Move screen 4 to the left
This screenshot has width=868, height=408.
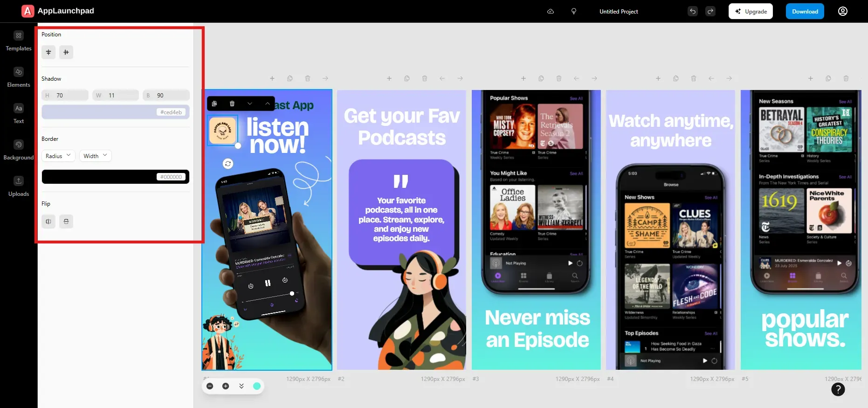(x=711, y=78)
